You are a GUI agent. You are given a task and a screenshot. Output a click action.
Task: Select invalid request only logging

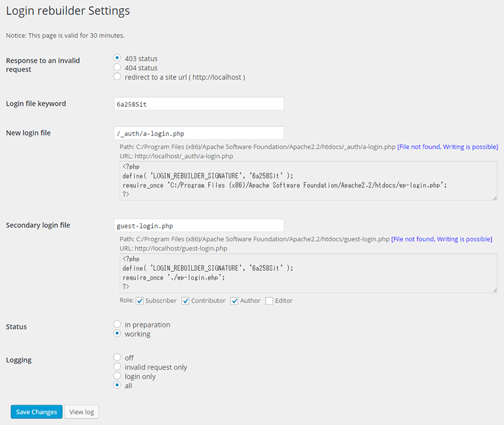click(x=117, y=366)
